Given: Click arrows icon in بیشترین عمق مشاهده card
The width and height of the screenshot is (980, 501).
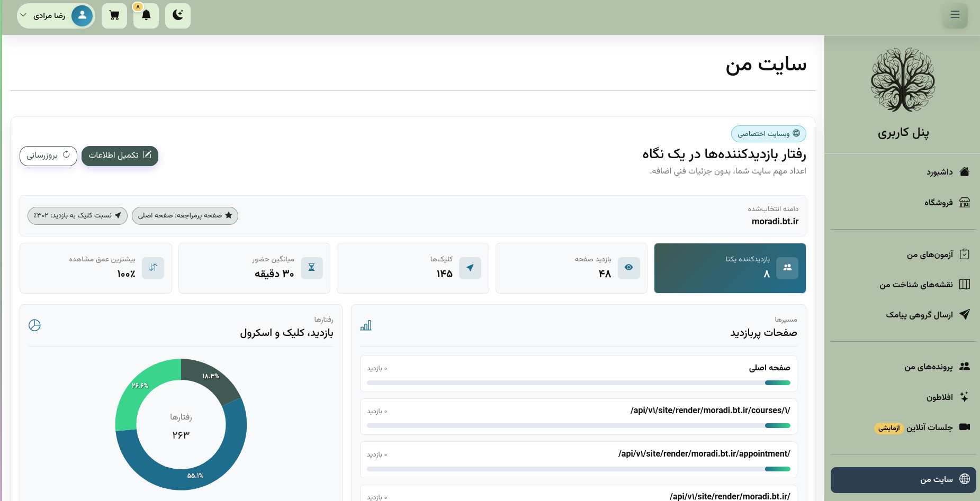Looking at the screenshot, I should [153, 268].
